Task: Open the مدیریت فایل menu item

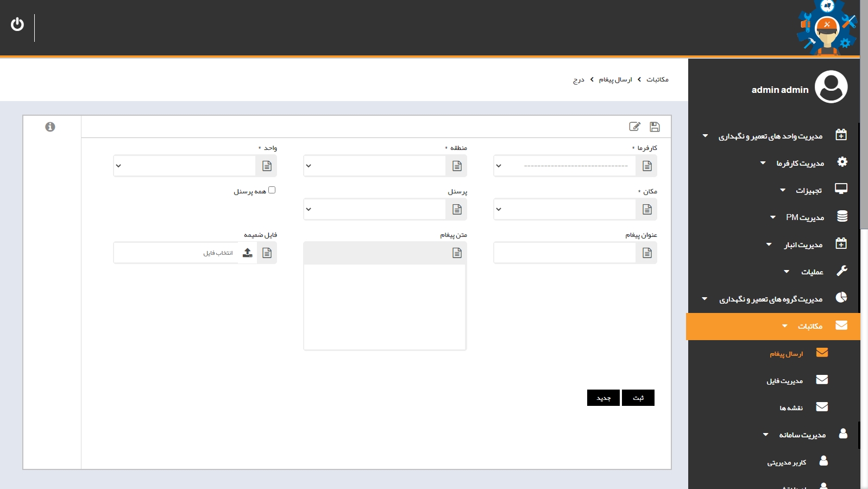Action: pos(785,381)
